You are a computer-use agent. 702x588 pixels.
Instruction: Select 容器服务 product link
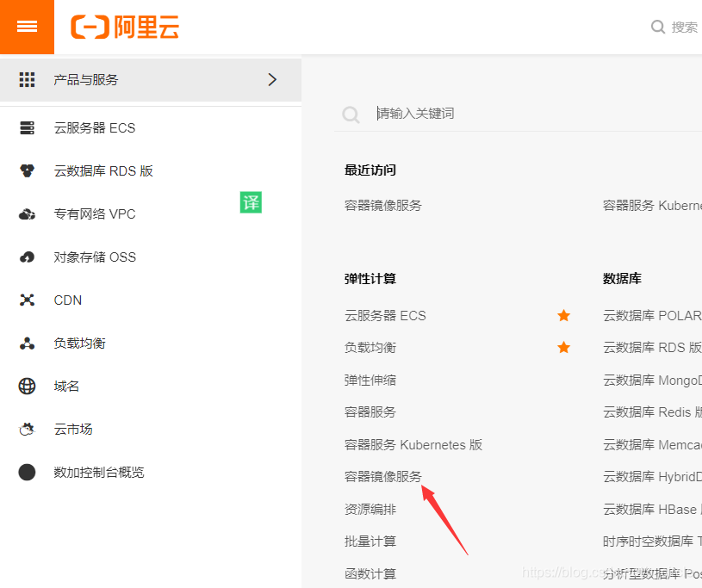pyautogui.click(x=370, y=412)
